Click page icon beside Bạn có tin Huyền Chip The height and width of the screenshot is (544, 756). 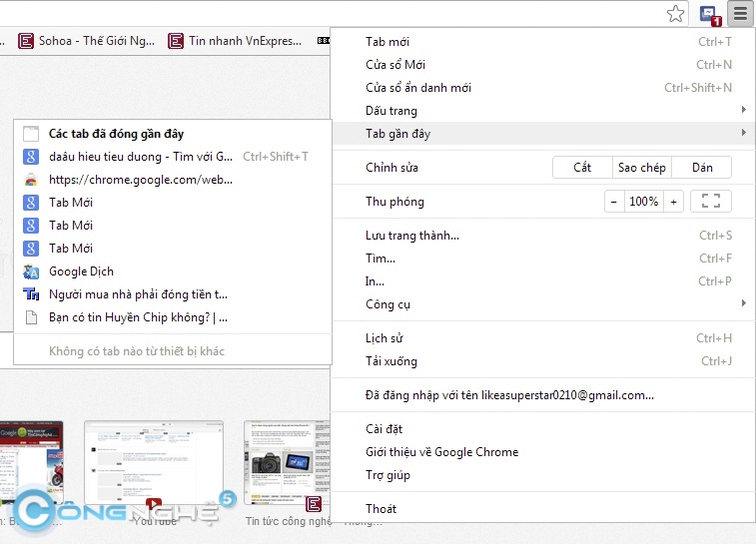[31, 317]
